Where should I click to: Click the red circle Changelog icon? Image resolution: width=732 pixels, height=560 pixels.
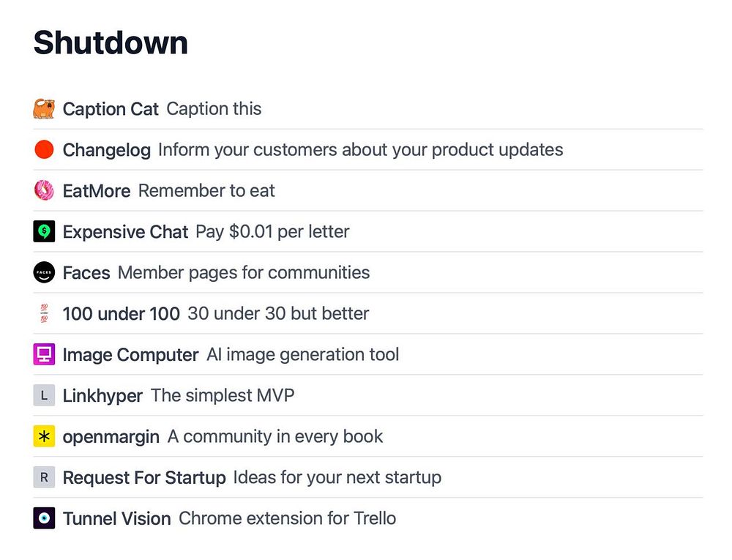pos(44,150)
